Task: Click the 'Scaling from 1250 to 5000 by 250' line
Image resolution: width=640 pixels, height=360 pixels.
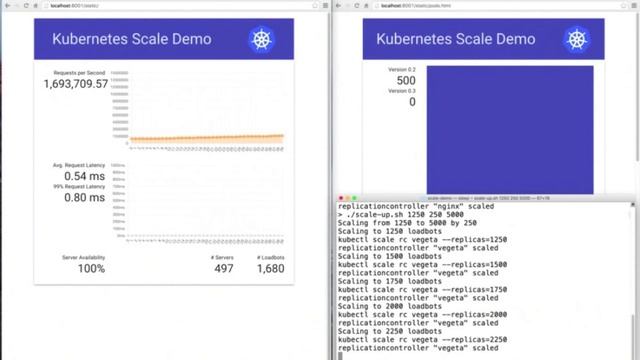Action: (407, 223)
